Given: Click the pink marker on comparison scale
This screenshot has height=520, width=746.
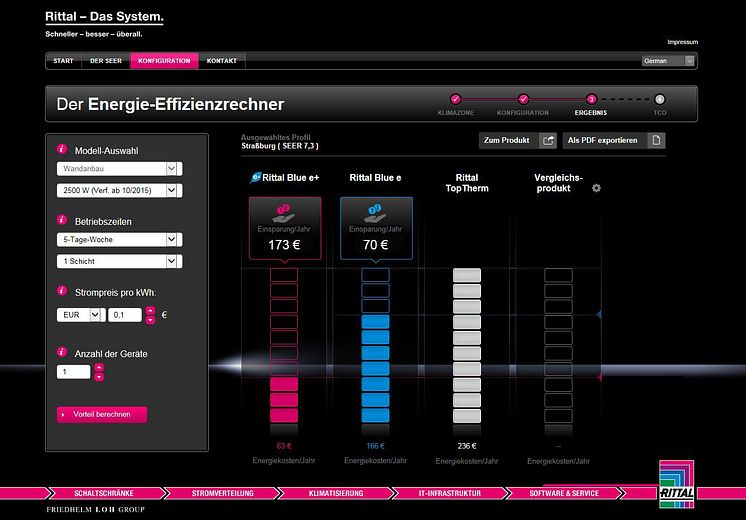Looking at the screenshot, I should pos(599,377).
